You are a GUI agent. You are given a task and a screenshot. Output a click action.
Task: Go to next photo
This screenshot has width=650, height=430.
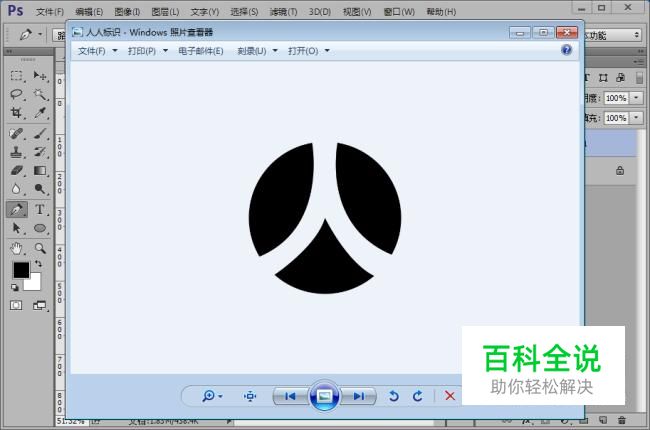pos(359,396)
